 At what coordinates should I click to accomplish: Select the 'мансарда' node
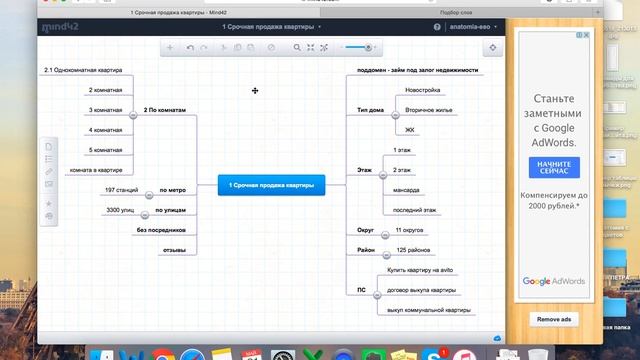pyautogui.click(x=406, y=190)
